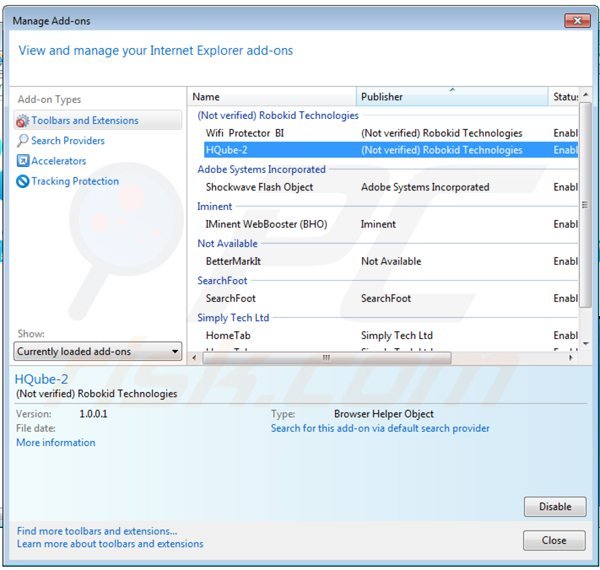Image resolution: width=600 pixels, height=570 pixels.
Task: Select Search Providers add-on type
Action: click(68, 141)
